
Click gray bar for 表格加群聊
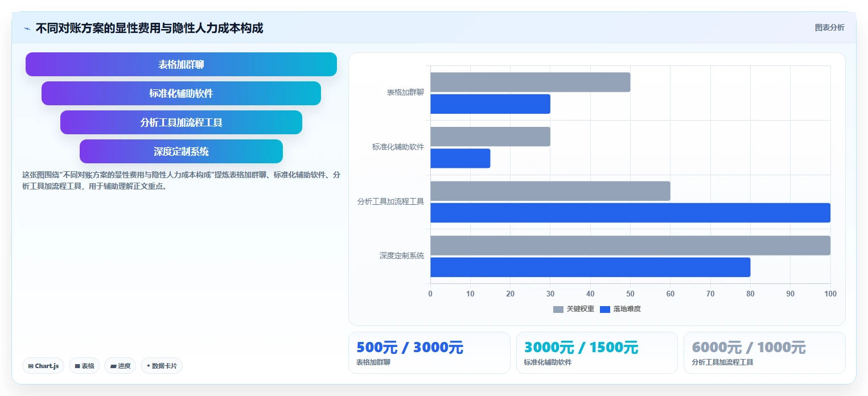[x=530, y=82]
